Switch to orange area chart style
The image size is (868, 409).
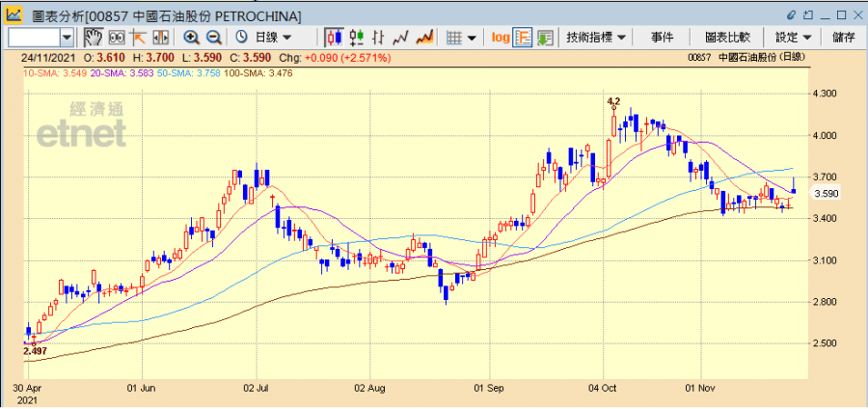tap(424, 37)
